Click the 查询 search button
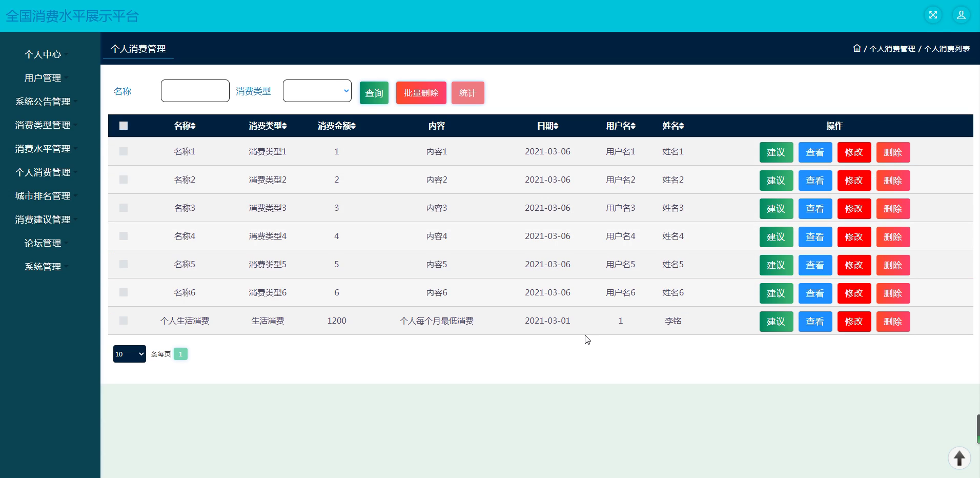980x478 pixels. [374, 93]
